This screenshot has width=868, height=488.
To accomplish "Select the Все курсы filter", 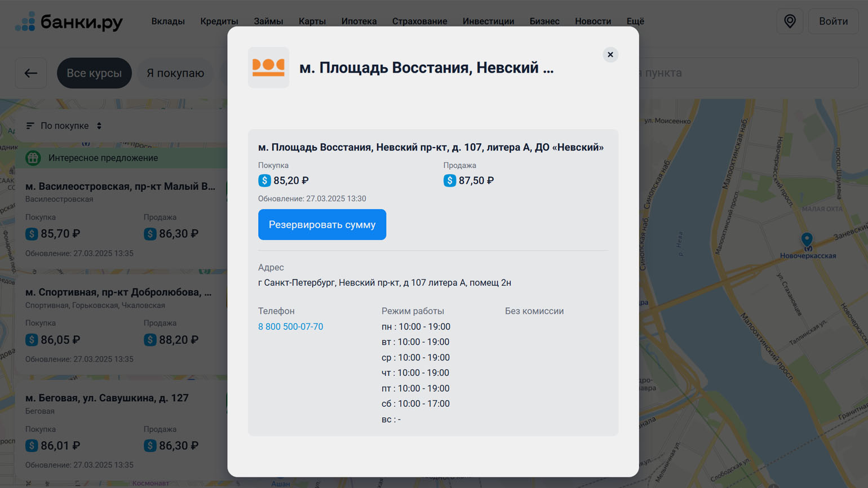I will (94, 73).
